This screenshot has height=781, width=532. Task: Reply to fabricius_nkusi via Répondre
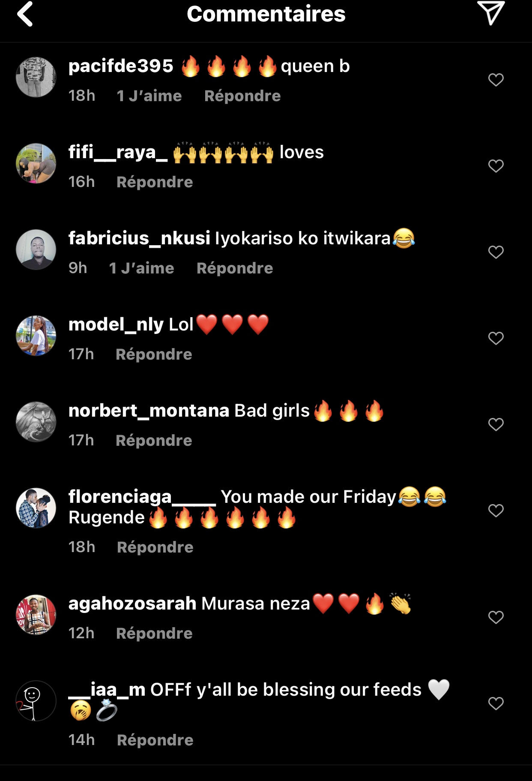[235, 268]
